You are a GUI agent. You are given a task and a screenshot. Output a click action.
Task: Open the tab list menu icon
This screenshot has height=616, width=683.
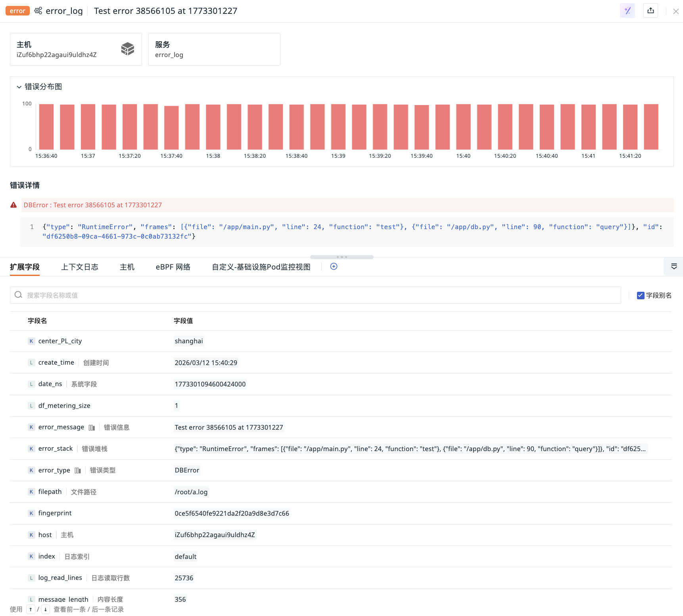[674, 266]
